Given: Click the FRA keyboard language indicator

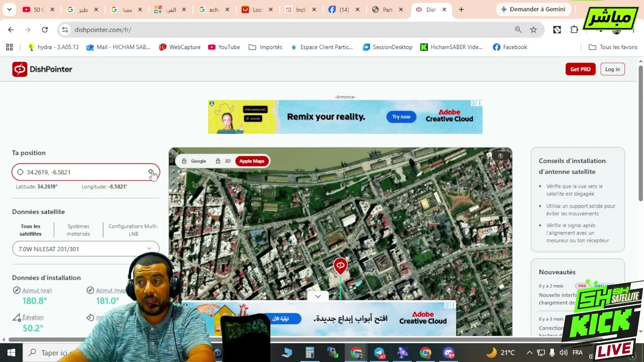Looking at the screenshot, I should (x=578, y=353).
